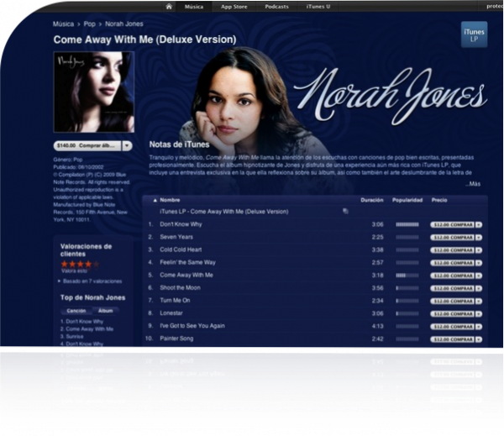Buy Shoot the Moon track
Image resolution: width=504 pixels, height=436 pixels.
point(452,288)
